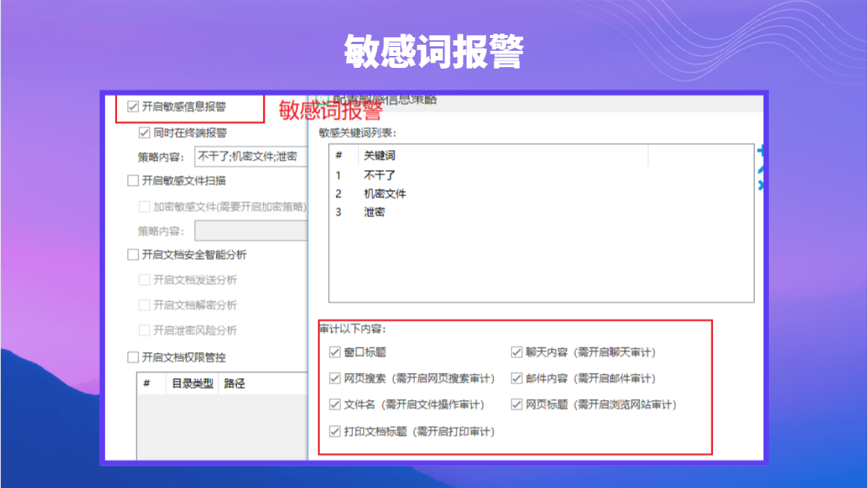Select keyword row 泄密
Screen dimensions: 868x488
pyautogui.click(x=543, y=212)
